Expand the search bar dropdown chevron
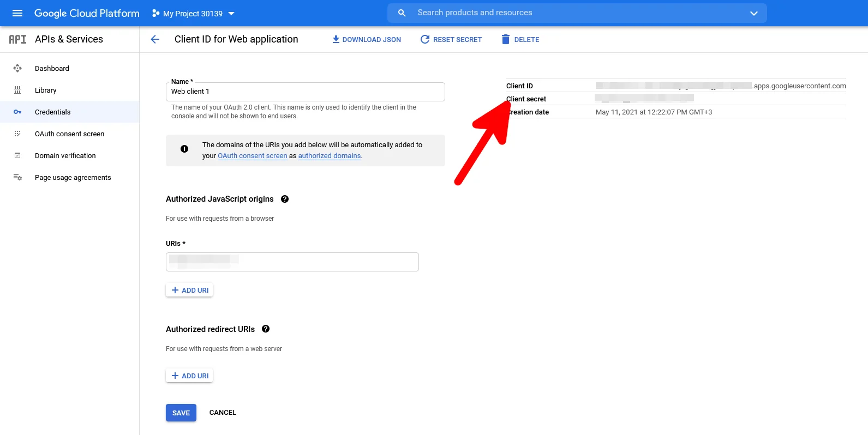 tap(754, 13)
